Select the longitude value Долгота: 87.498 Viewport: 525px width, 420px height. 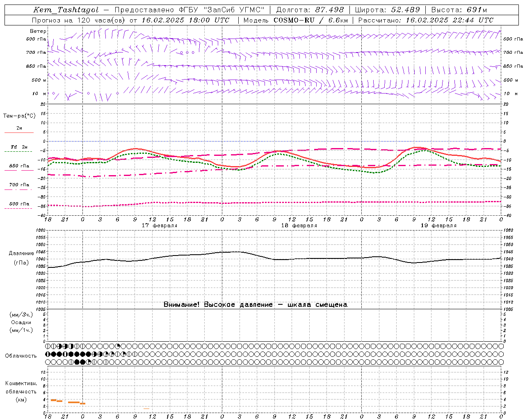pyautogui.click(x=310, y=10)
